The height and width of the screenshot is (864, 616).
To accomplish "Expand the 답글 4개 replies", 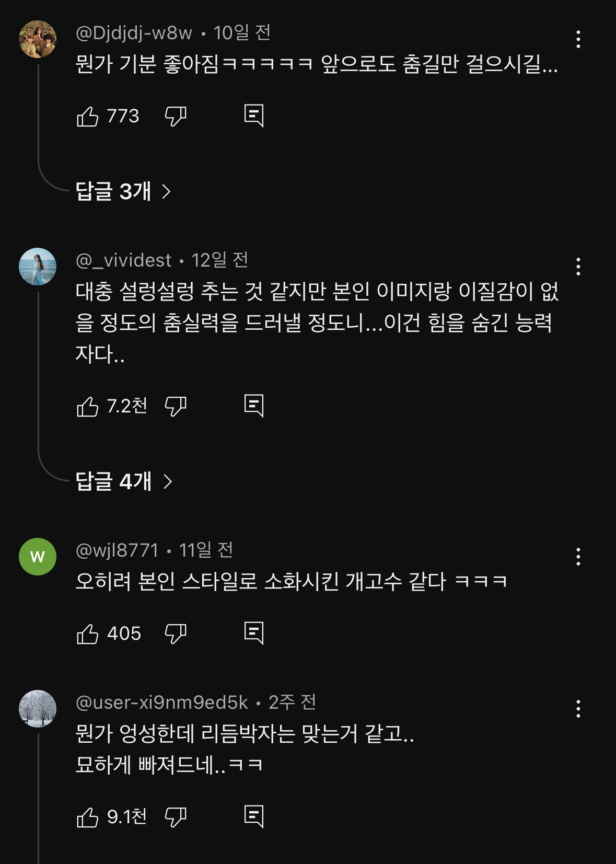I will pyautogui.click(x=123, y=481).
